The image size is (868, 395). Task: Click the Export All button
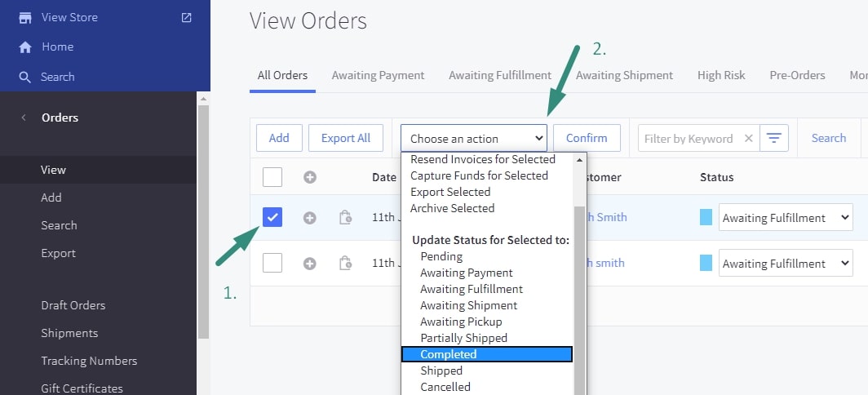click(x=346, y=138)
